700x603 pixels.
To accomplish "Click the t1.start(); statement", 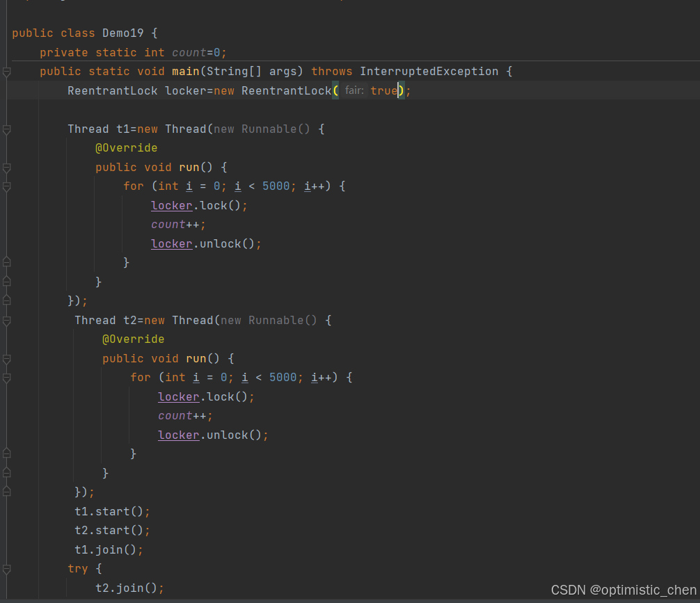I will click(113, 511).
